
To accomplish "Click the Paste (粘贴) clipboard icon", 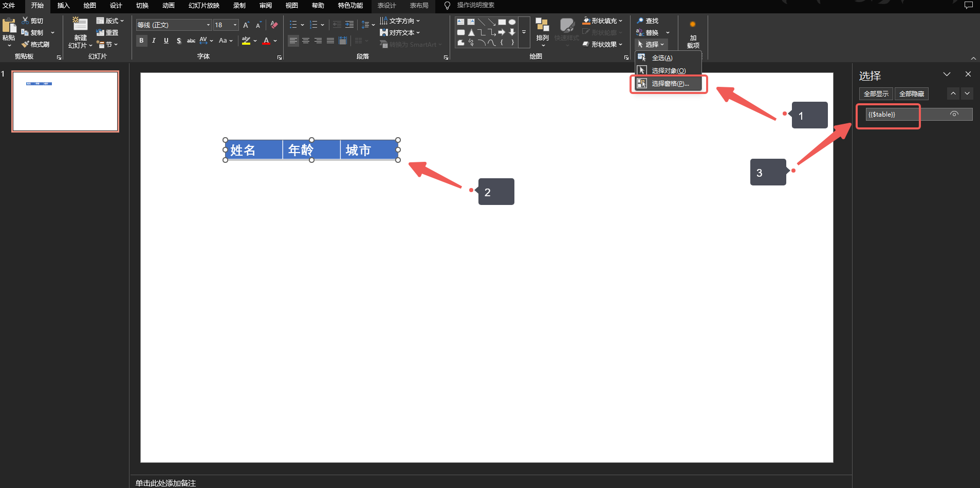I will click(9, 26).
